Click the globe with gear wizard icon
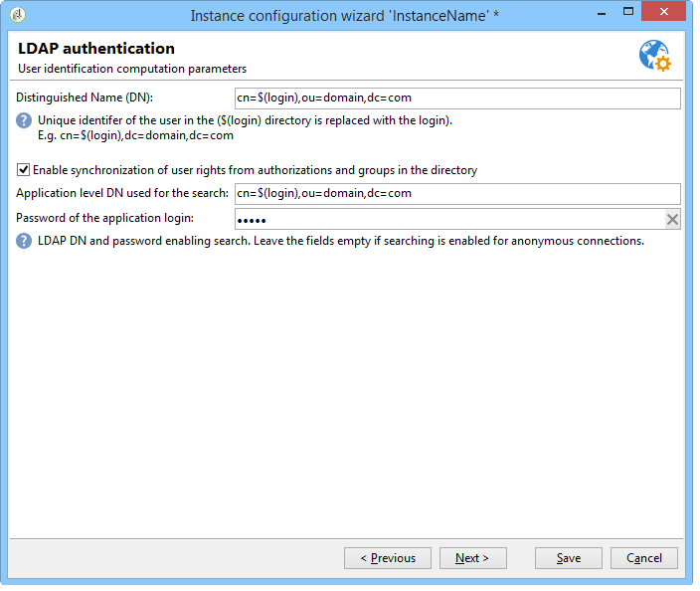 655,56
